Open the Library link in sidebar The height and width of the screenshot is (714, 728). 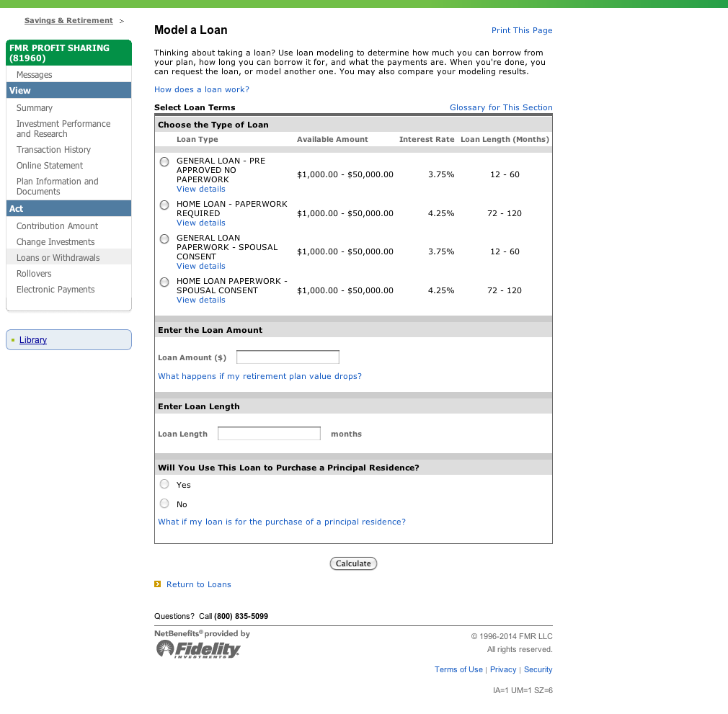coord(33,340)
